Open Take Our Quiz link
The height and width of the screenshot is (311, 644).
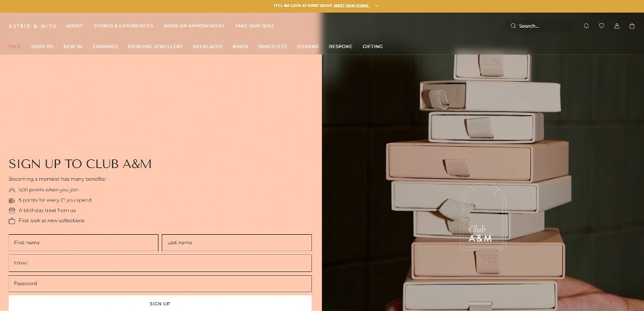[x=255, y=26]
